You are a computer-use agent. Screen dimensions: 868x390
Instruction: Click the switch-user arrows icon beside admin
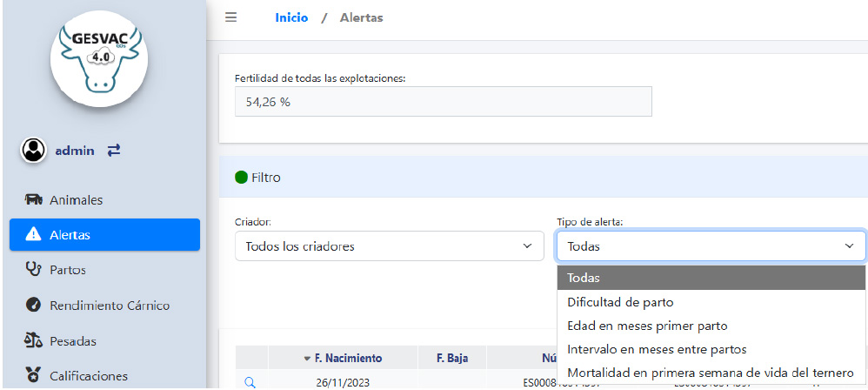pyautogui.click(x=114, y=150)
